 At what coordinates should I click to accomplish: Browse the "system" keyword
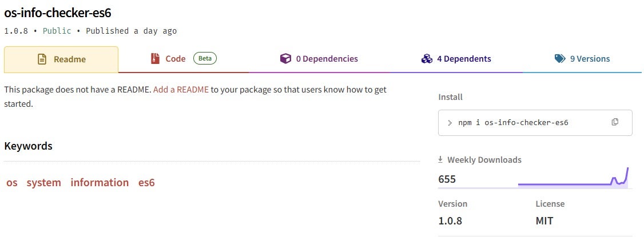tap(43, 183)
